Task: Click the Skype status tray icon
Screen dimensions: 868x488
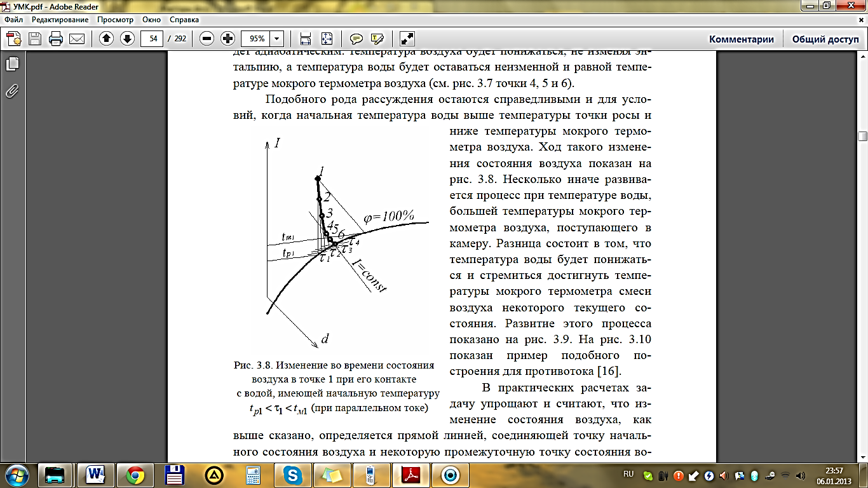Action: point(648,475)
